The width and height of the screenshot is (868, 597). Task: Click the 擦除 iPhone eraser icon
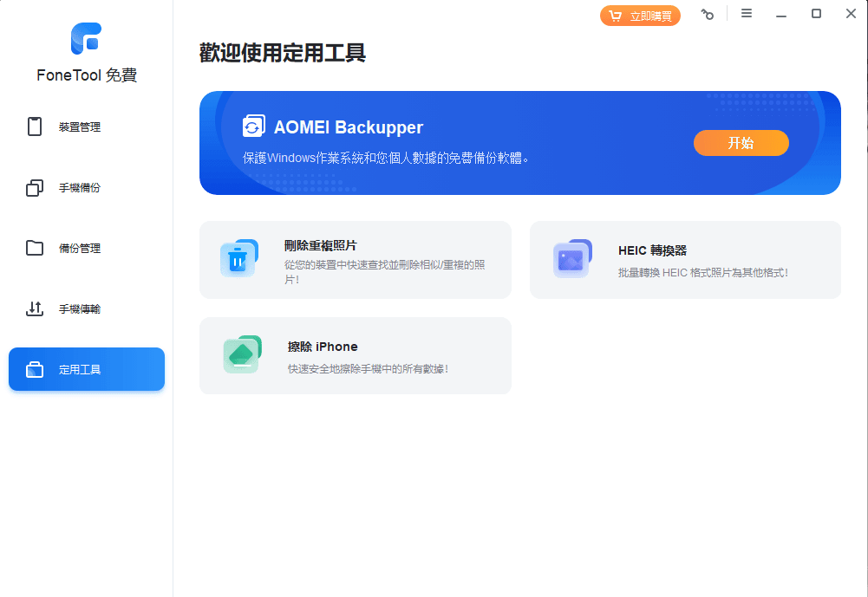pyautogui.click(x=243, y=354)
